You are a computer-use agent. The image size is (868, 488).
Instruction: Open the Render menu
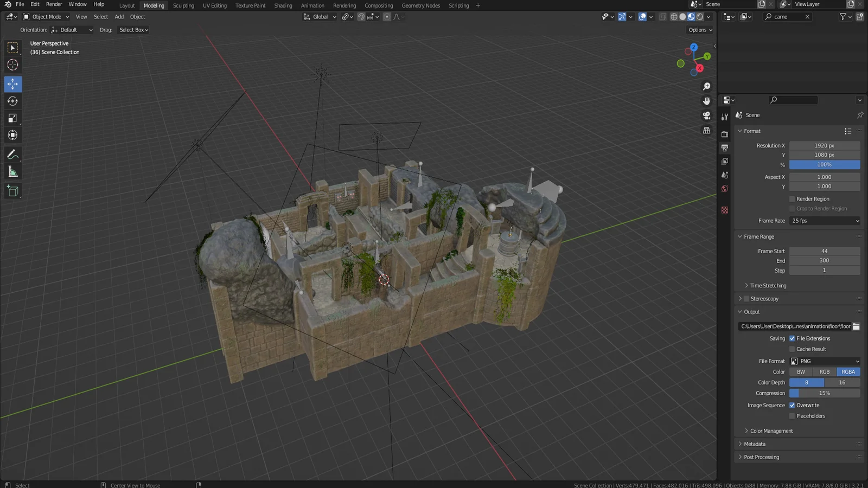click(54, 4)
